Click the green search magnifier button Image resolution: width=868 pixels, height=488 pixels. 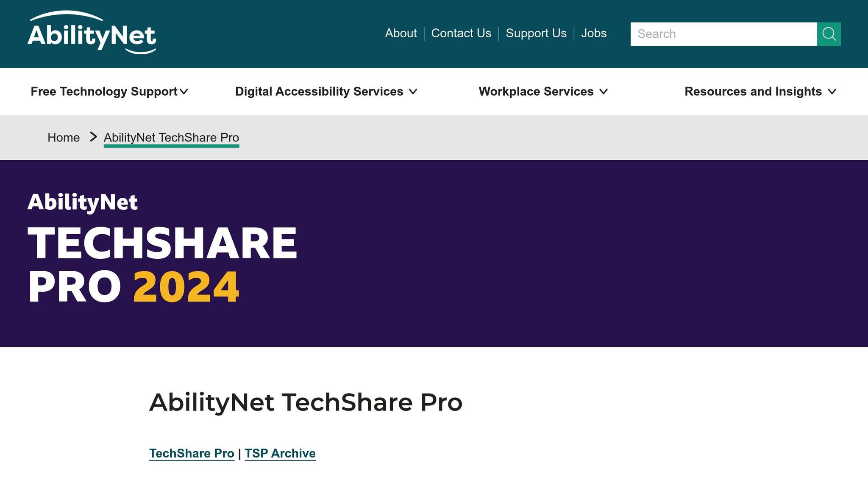point(829,34)
